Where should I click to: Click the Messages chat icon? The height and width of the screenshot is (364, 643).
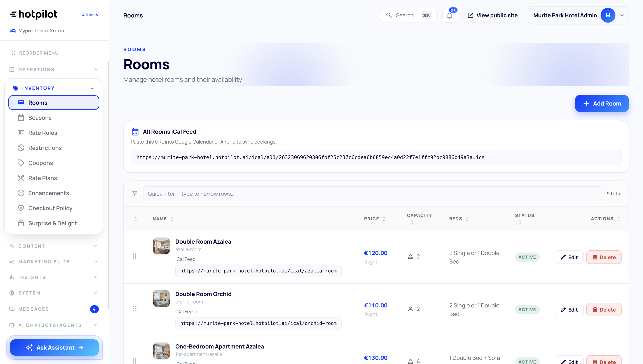pyautogui.click(x=12, y=309)
